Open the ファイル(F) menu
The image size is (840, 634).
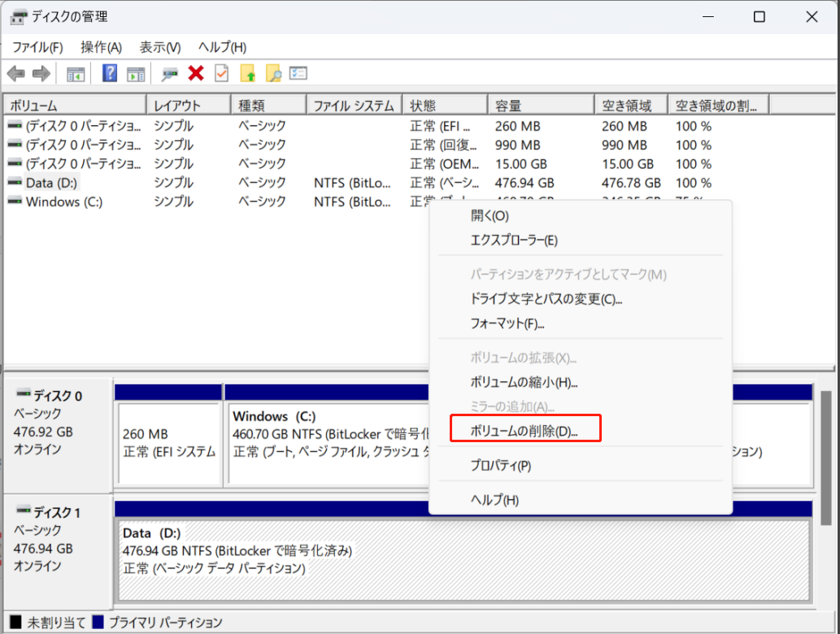[x=37, y=47]
